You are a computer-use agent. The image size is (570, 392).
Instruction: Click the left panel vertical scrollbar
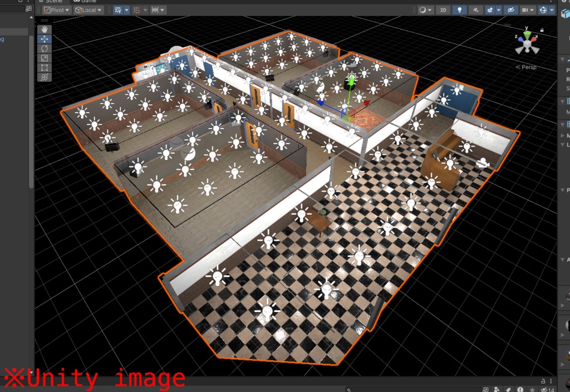point(31,111)
